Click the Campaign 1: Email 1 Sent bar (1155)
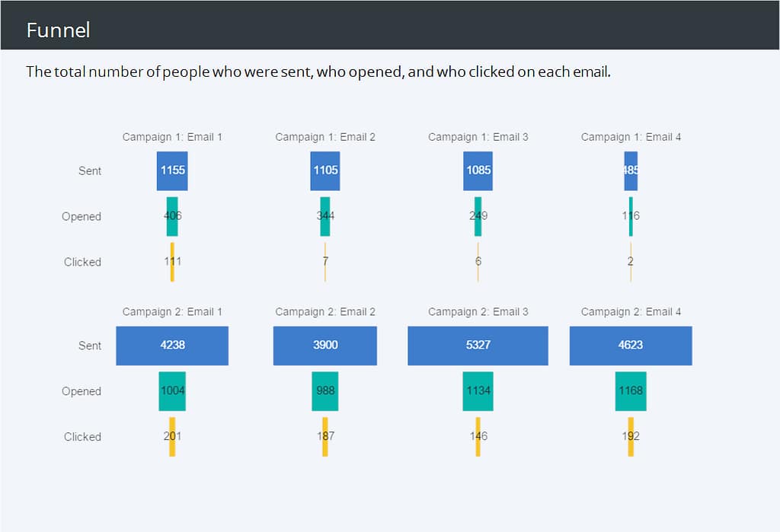Image resolution: width=780 pixels, height=532 pixels. (x=172, y=170)
